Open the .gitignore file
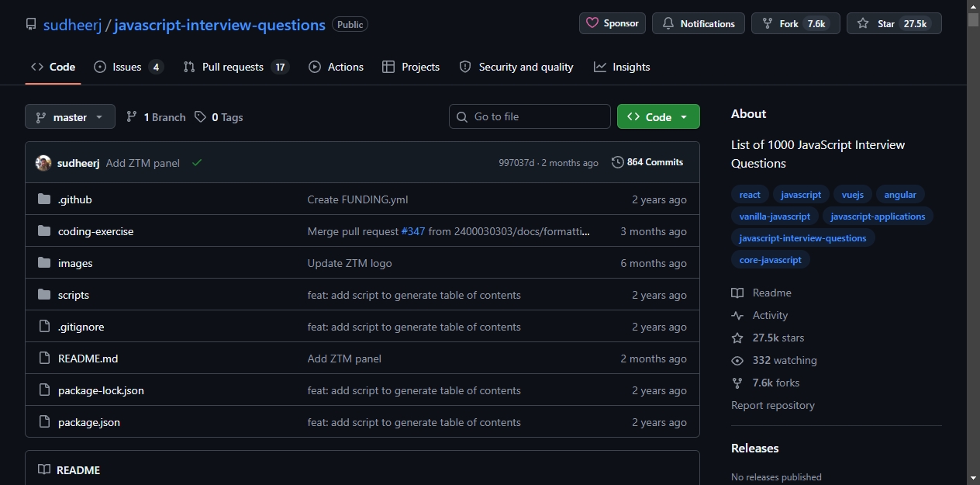 point(81,327)
